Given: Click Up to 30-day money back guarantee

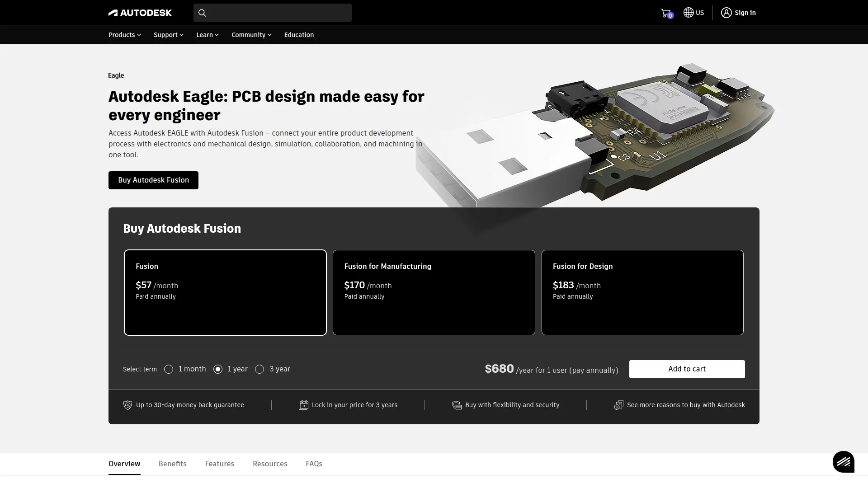Looking at the screenshot, I should pos(190,405).
